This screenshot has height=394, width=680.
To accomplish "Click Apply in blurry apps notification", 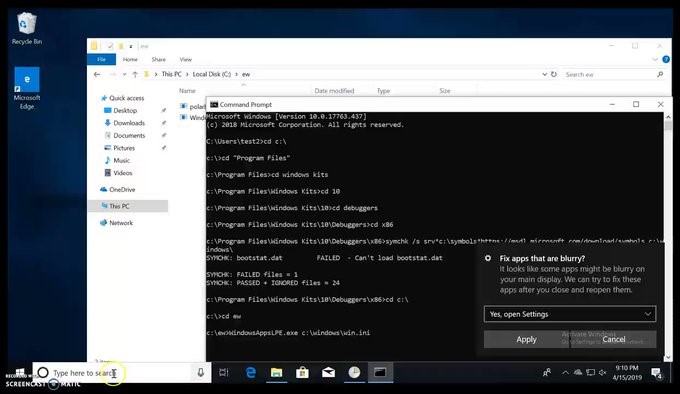I will (526, 339).
